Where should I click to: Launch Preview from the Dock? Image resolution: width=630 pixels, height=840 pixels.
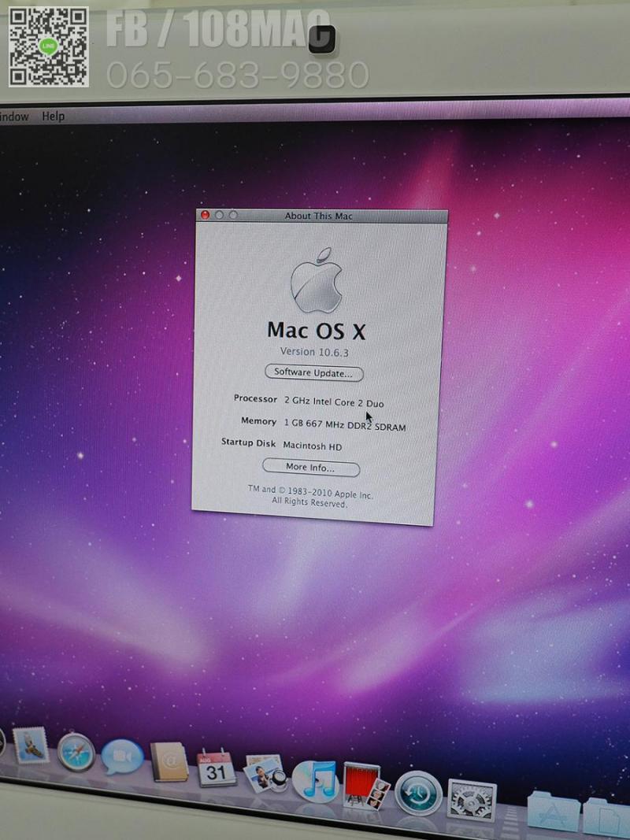click(x=265, y=774)
